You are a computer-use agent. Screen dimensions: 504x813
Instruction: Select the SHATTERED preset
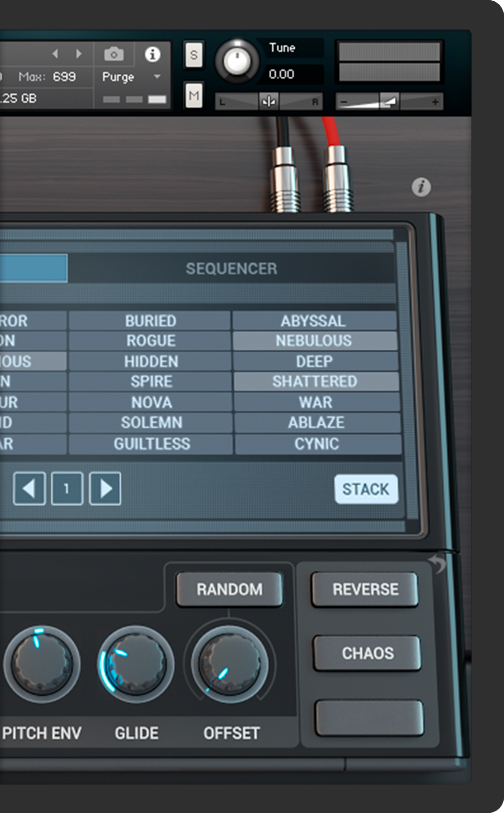(x=315, y=382)
